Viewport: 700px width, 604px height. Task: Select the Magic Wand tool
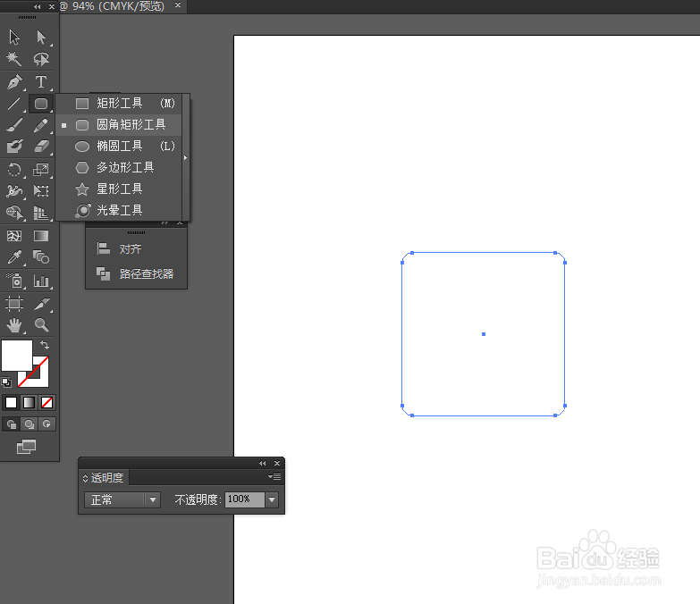pos(14,58)
